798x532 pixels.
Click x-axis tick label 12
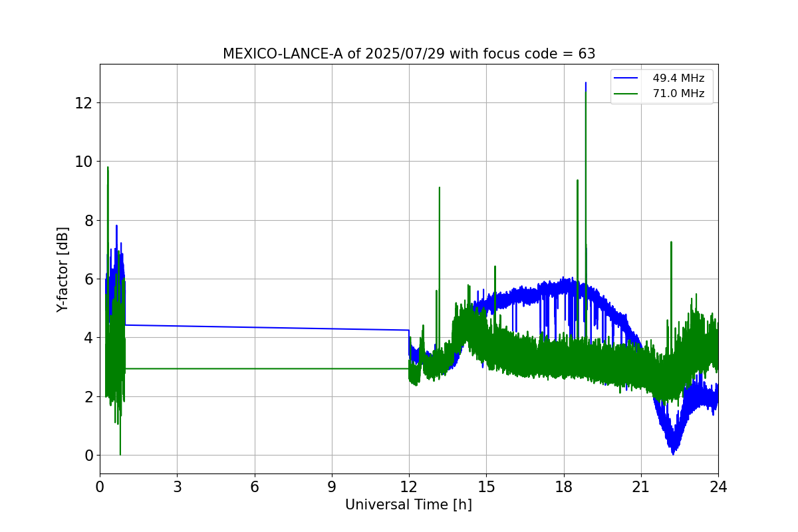[409, 487]
